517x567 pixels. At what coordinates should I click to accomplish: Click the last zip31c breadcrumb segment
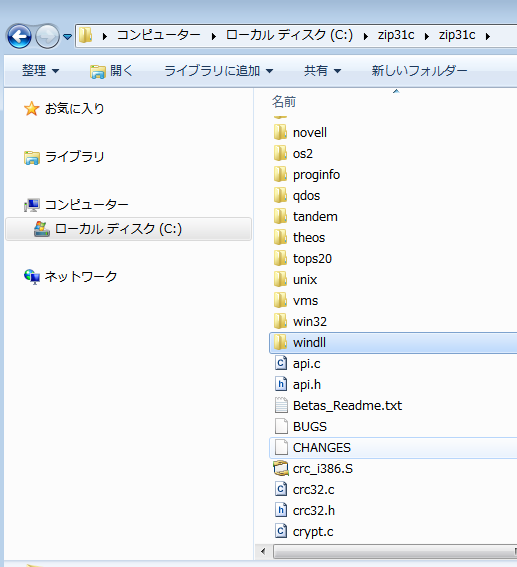point(457,35)
